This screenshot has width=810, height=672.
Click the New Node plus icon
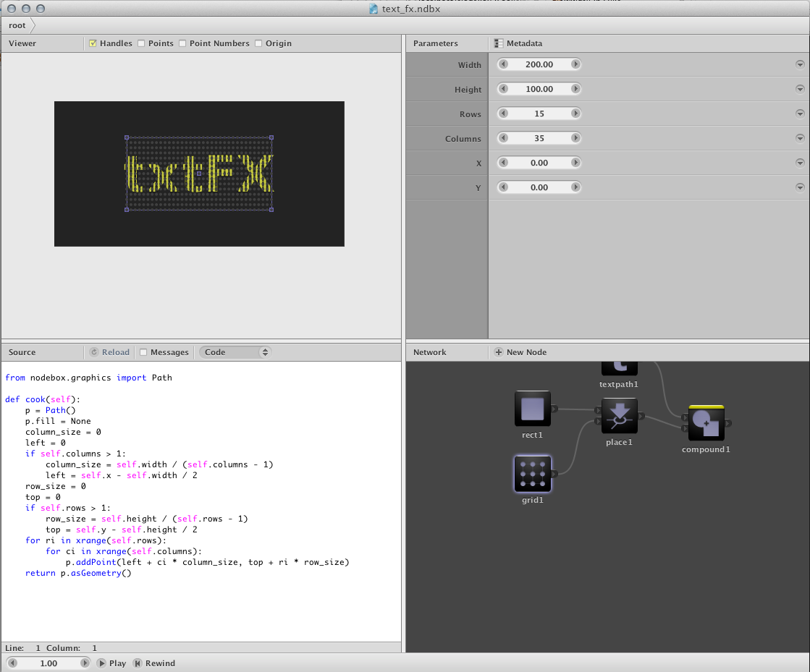pos(499,352)
